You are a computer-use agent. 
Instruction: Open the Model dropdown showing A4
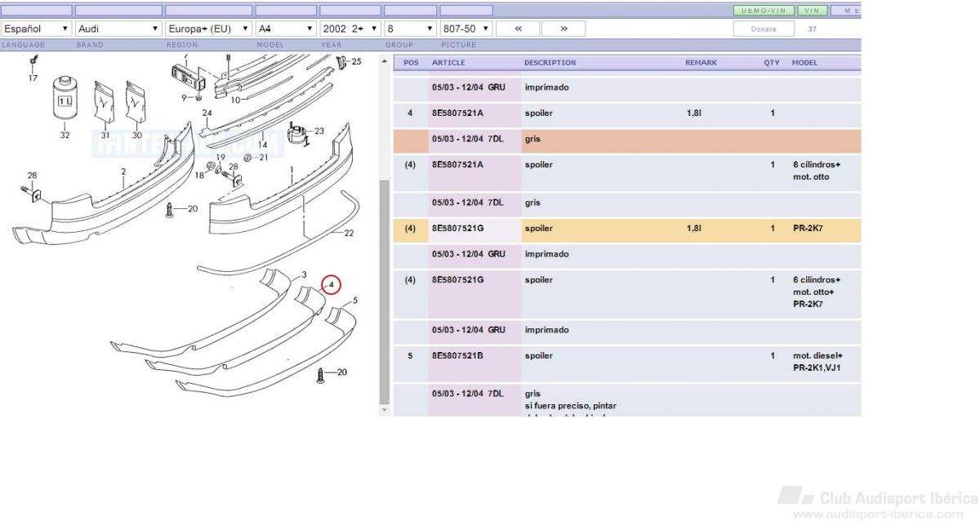(x=286, y=29)
